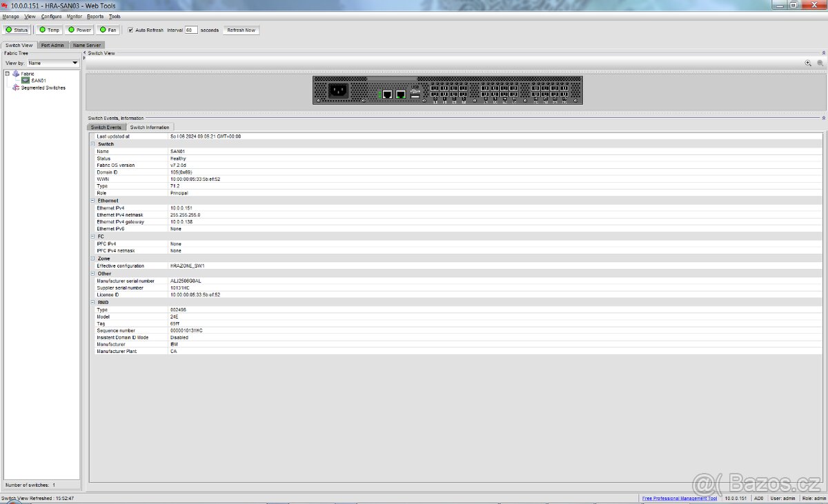Click the first Ethernet port on switch
Screen dimensions: 828x504
pyautogui.click(x=387, y=94)
